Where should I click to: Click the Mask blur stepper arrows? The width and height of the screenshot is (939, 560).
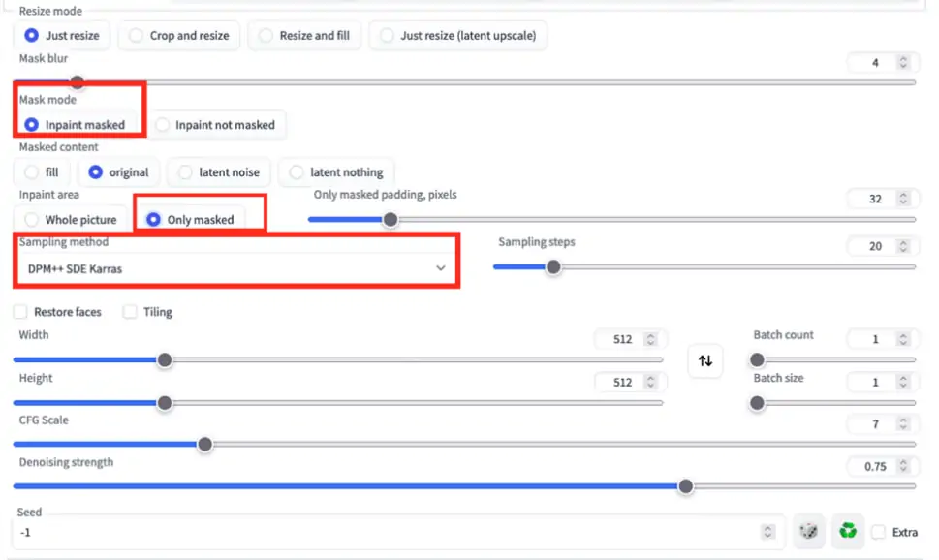click(903, 63)
